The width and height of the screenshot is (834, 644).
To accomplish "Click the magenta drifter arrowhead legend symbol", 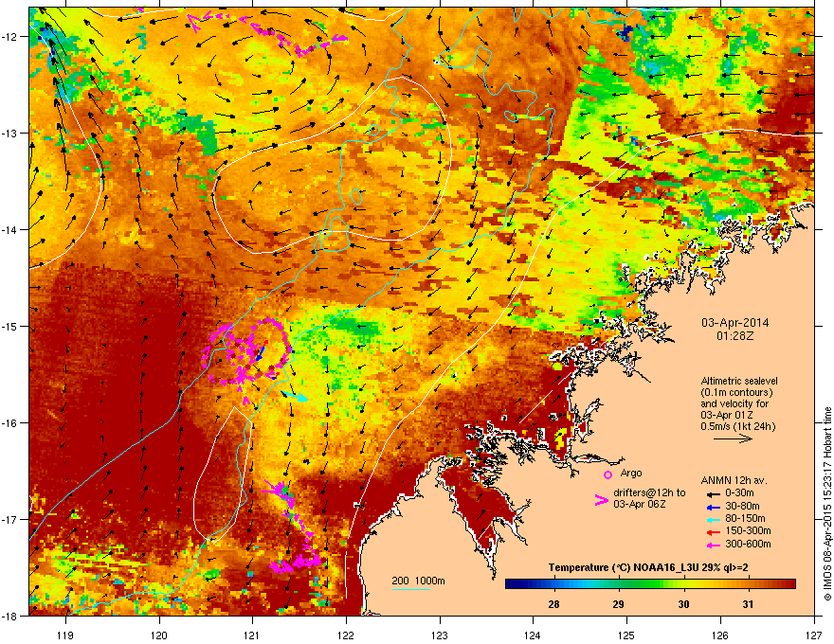I will [601, 500].
